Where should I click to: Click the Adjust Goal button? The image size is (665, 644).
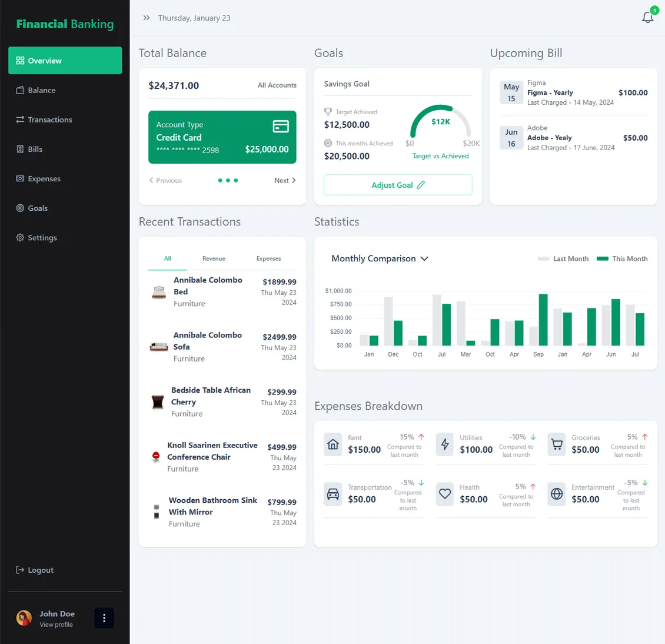(398, 184)
